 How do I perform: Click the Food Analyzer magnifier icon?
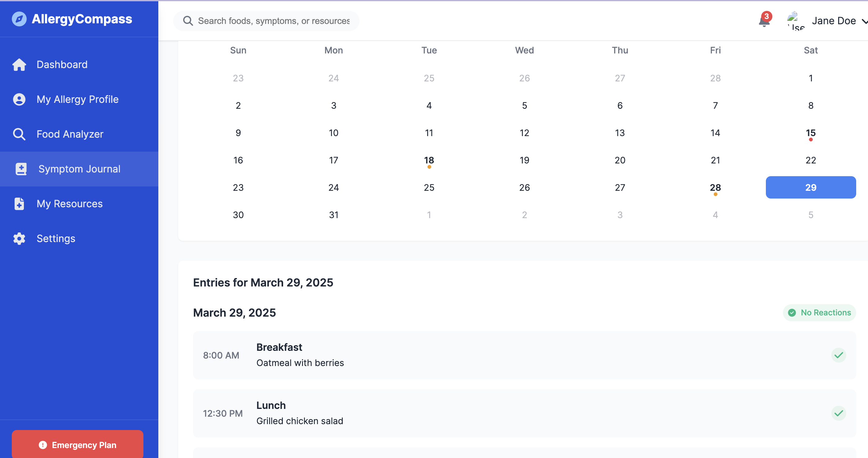point(19,134)
